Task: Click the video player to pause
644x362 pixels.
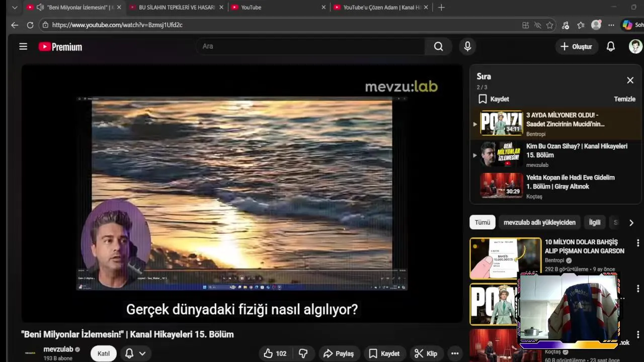Action: [242, 194]
